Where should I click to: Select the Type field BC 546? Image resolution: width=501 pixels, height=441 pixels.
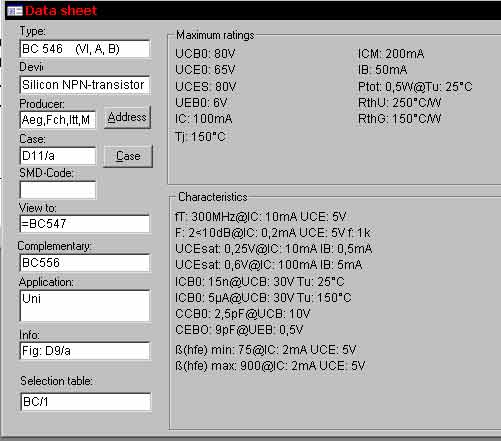[85, 49]
